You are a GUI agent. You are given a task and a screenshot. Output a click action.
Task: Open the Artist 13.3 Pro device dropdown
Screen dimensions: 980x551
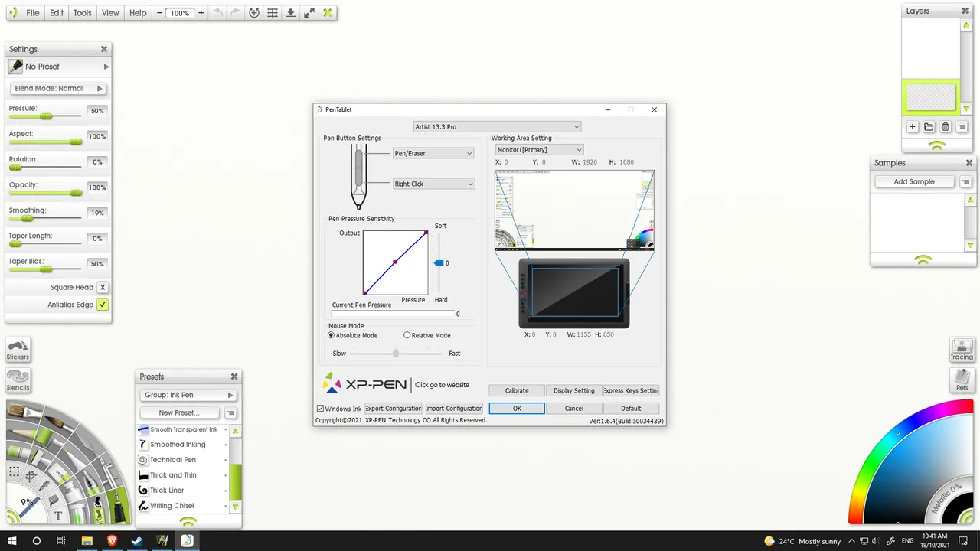click(496, 126)
